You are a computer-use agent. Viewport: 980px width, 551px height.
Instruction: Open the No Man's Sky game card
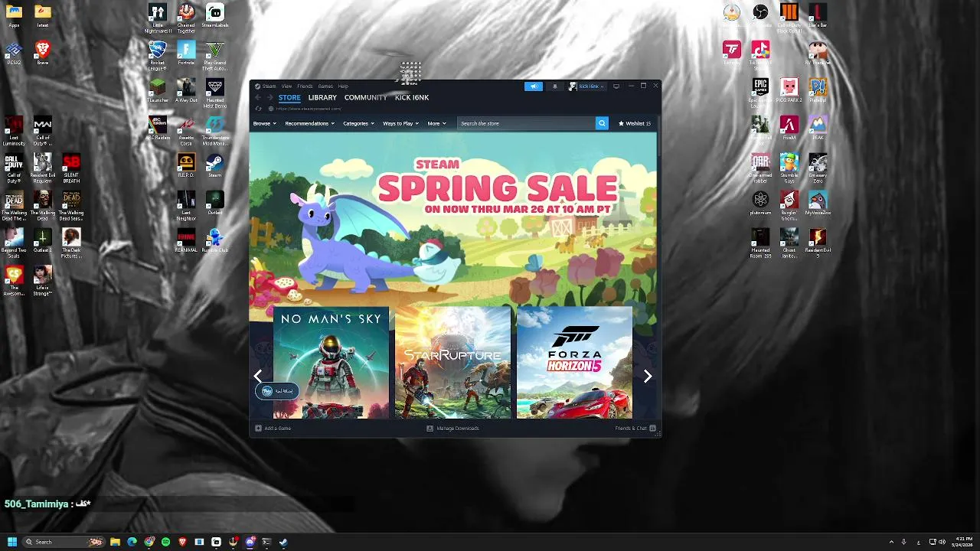[x=332, y=363]
